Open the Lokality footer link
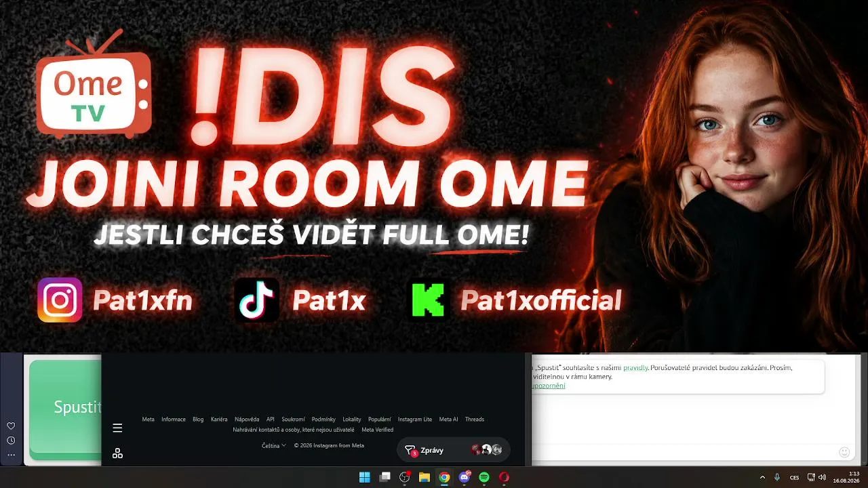 [352, 420]
